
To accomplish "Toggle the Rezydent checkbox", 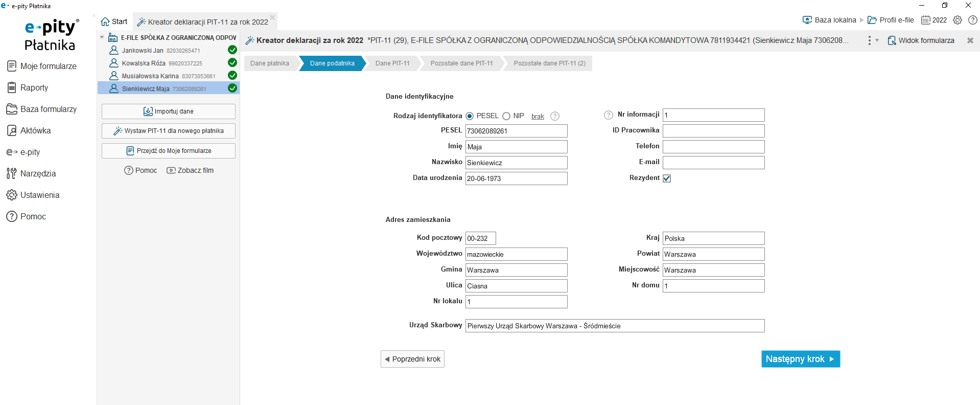I will coord(667,178).
